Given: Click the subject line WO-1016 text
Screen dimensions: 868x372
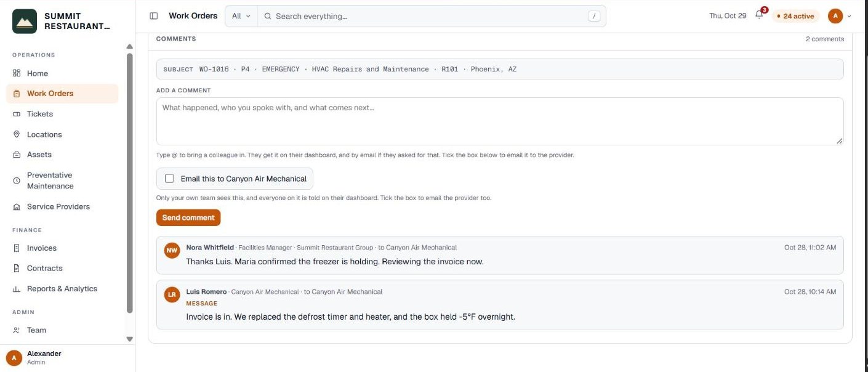Looking at the screenshot, I should coord(358,69).
